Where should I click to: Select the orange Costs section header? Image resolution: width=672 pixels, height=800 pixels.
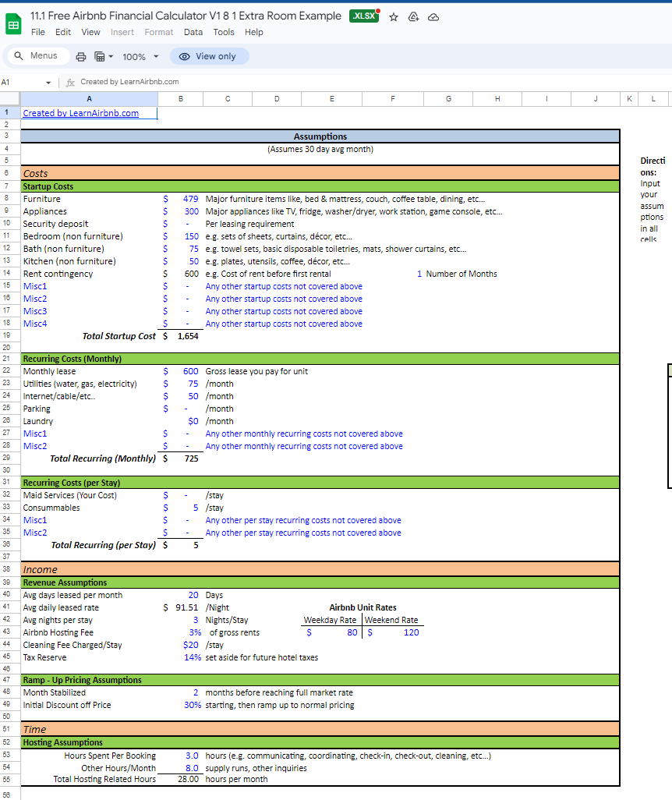click(x=320, y=173)
